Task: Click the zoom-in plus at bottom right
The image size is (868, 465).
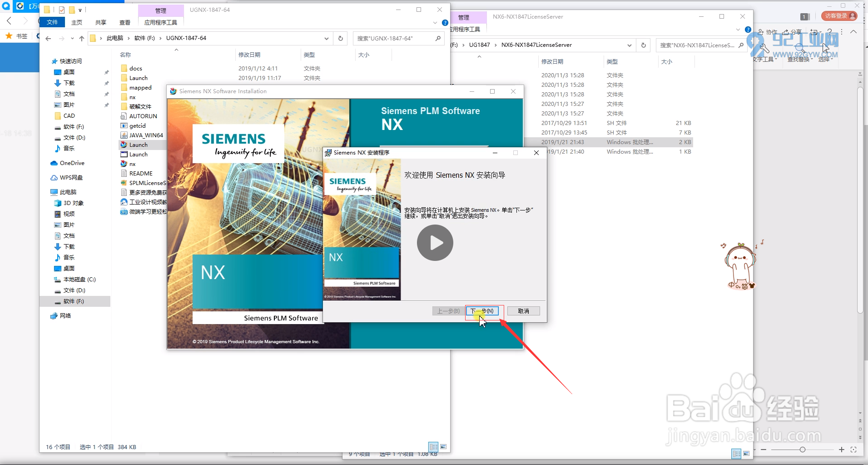Action: (x=841, y=450)
